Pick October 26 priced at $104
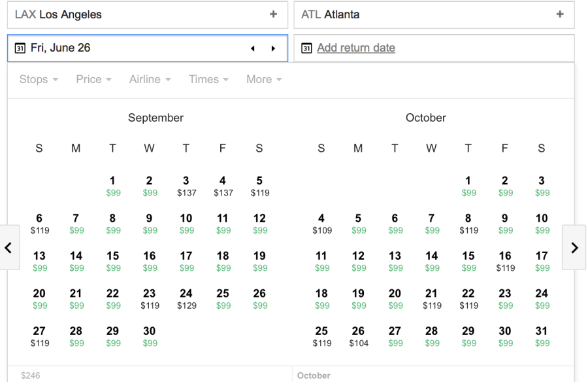 pyautogui.click(x=358, y=336)
